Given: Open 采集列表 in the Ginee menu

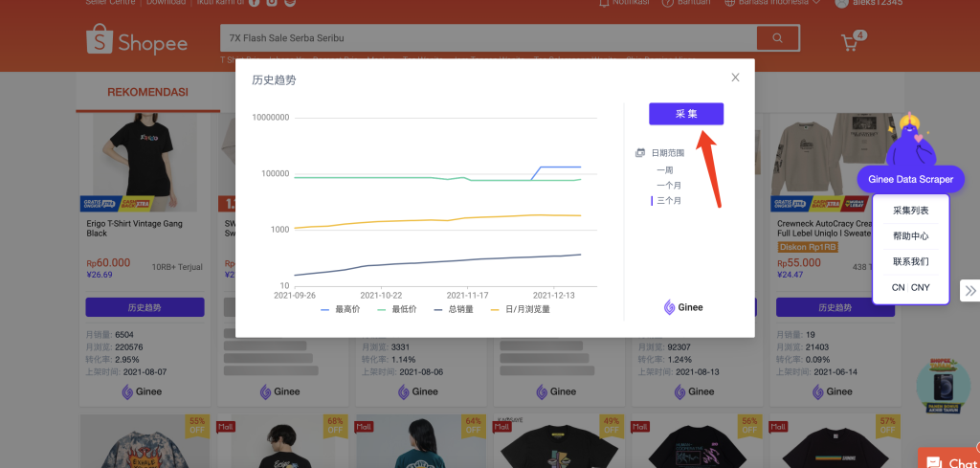Looking at the screenshot, I should click(x=911, y=211).
